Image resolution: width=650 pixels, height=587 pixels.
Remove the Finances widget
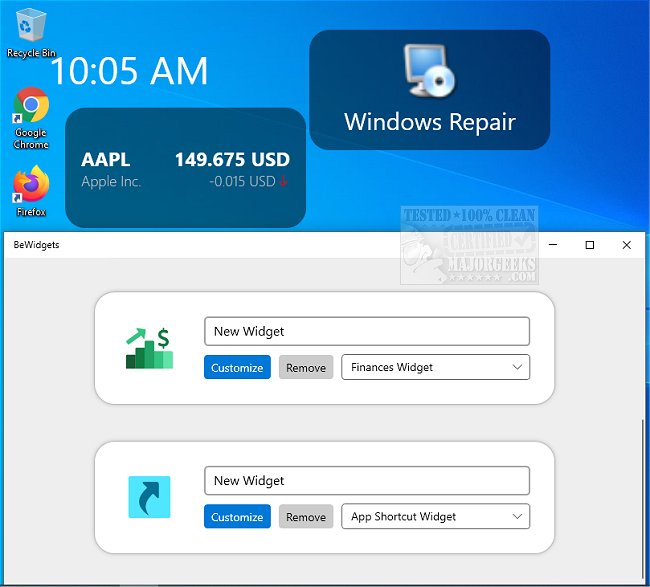coord(306,368)
